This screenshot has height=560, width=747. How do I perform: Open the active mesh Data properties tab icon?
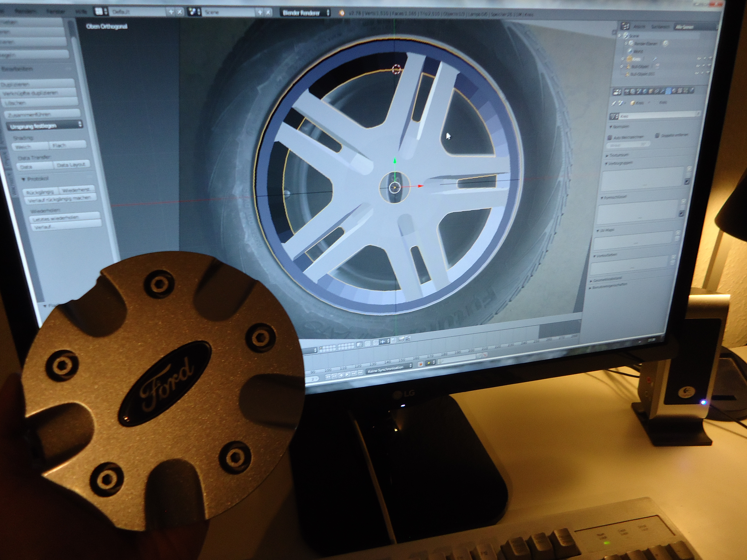(669, 91)
